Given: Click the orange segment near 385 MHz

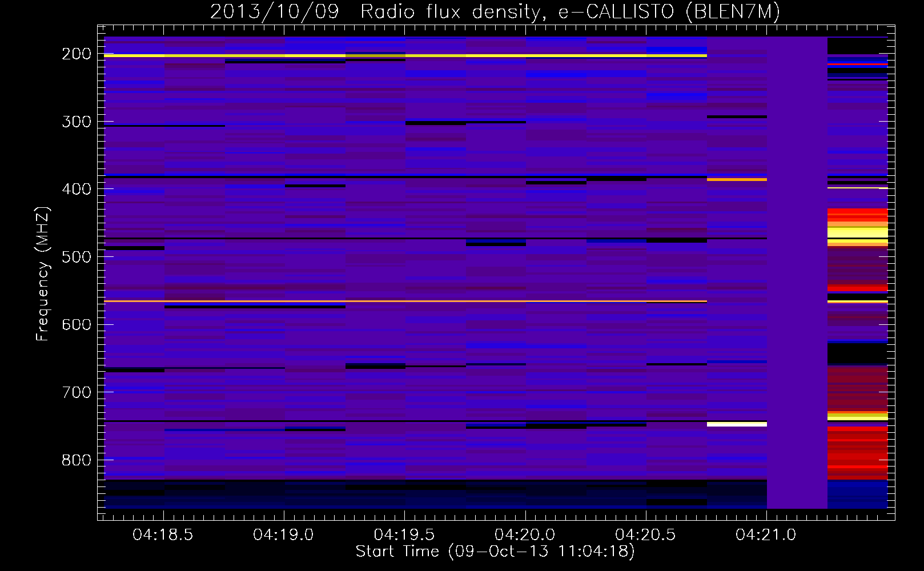Looking at the screenshot, I should point(737,179).
